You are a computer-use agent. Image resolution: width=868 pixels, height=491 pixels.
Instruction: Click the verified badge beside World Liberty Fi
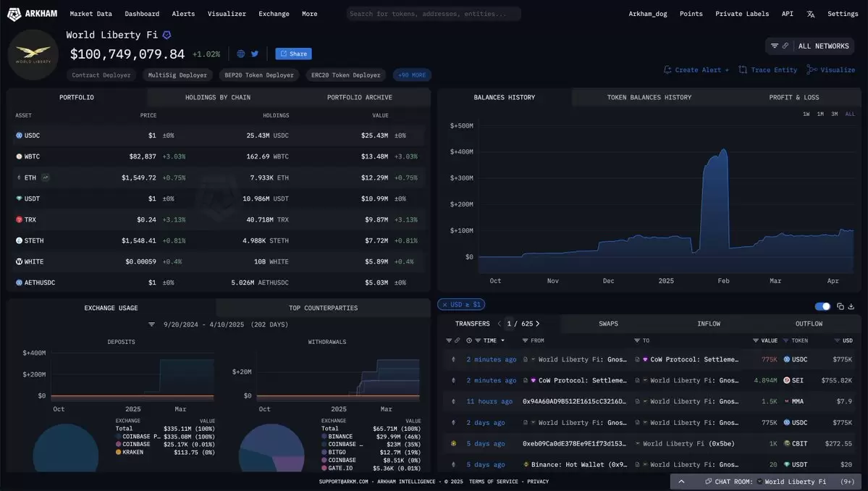[x=167, y=35]
